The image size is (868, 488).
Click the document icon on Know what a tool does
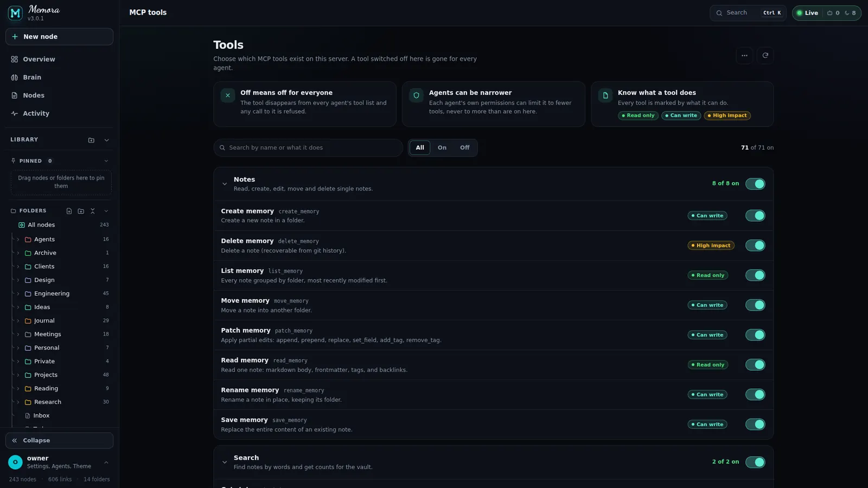(x=605, y=95)
